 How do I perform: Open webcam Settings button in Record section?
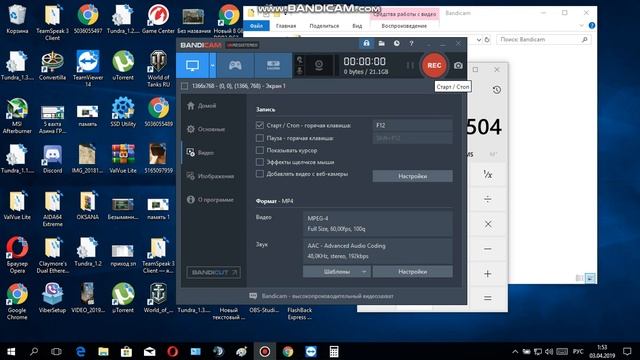pos(413,176)
